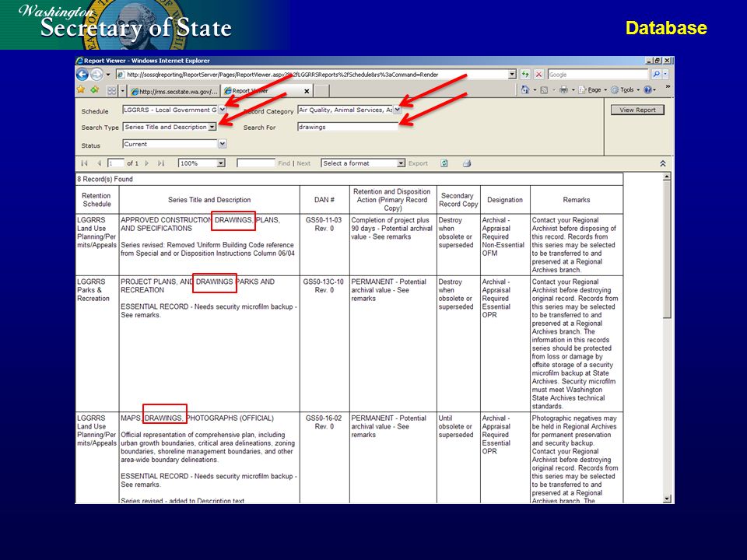
Task: Open the Tools menu
Action: point(625,89)
